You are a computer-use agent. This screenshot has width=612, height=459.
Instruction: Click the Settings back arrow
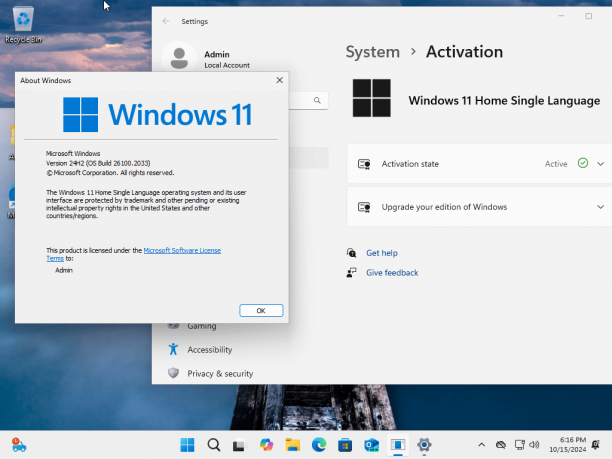(166, 21)
